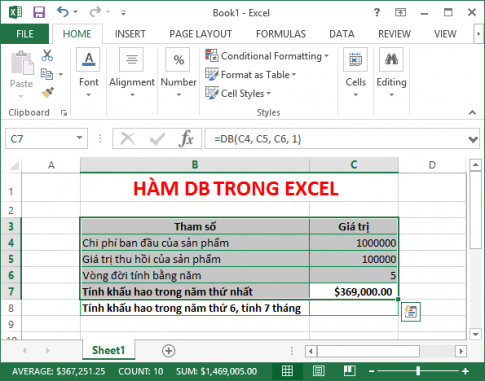Select row 7 header
Screen dimensions: 485x381
[x=11, y=292]
